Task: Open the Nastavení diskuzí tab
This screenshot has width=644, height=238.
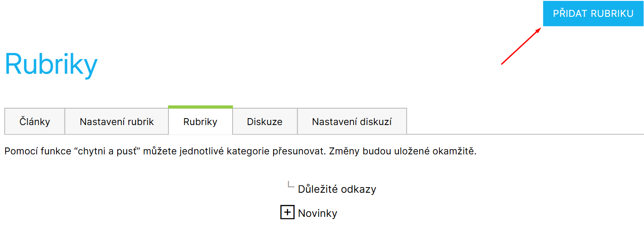Action: [x=352, y=122]
